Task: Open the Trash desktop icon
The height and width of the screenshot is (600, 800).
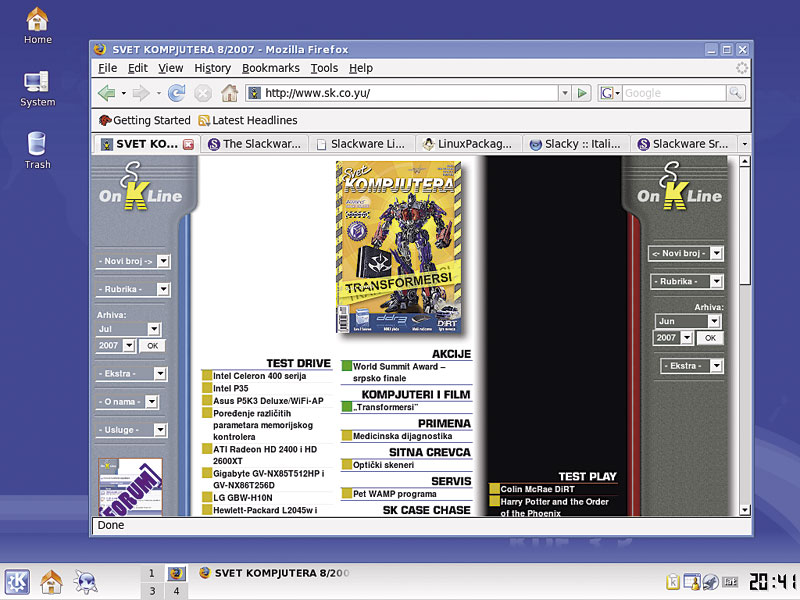Action: point(38,151)
